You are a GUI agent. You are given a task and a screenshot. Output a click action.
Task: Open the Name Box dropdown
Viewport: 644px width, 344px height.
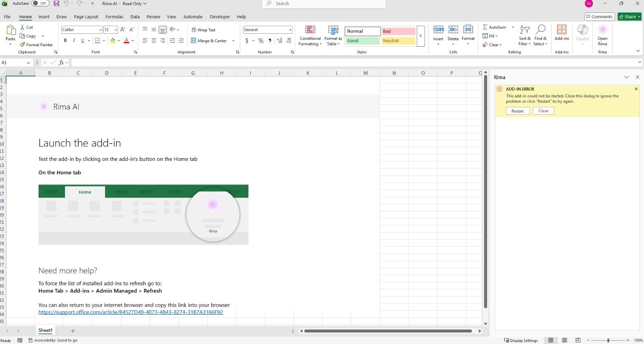pyautogui.click(x=29, y=63)
